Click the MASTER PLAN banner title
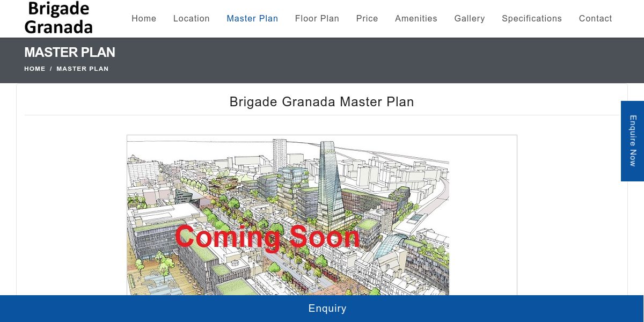Screen dimensions: 644x322 click(x=70, y=52)
